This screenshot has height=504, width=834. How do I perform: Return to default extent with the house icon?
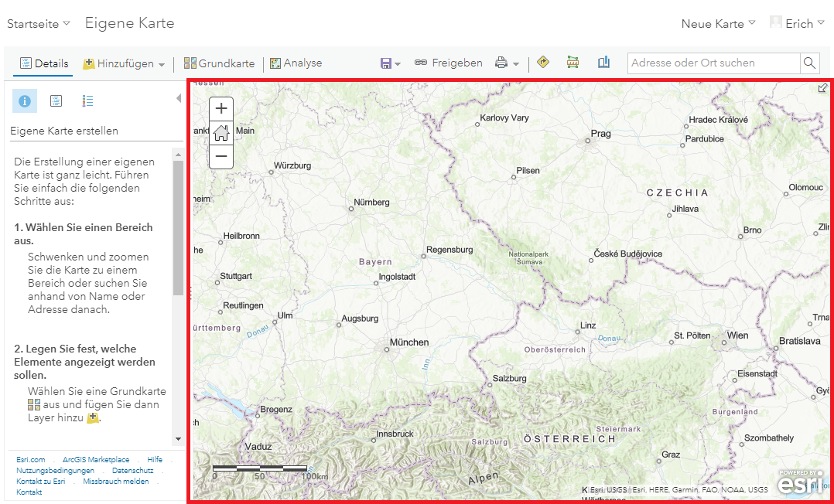click(x=220, y=132)
